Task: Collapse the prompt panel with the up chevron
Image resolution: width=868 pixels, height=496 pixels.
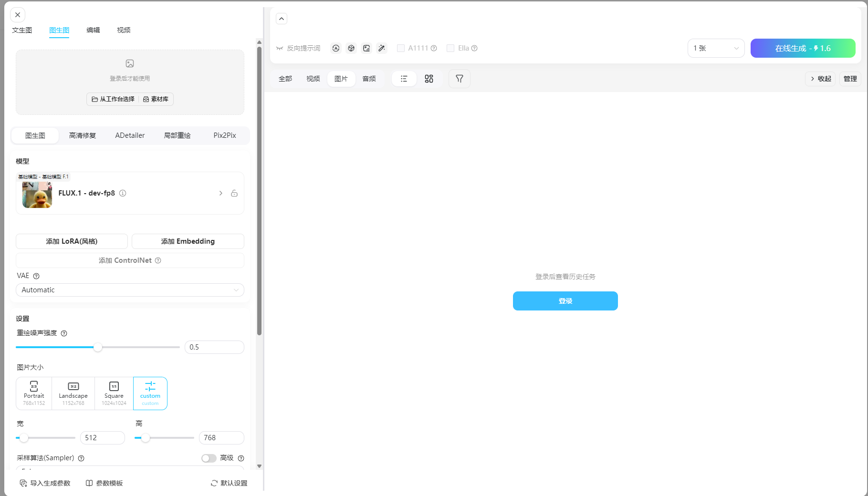Action: tap(282, 19)
